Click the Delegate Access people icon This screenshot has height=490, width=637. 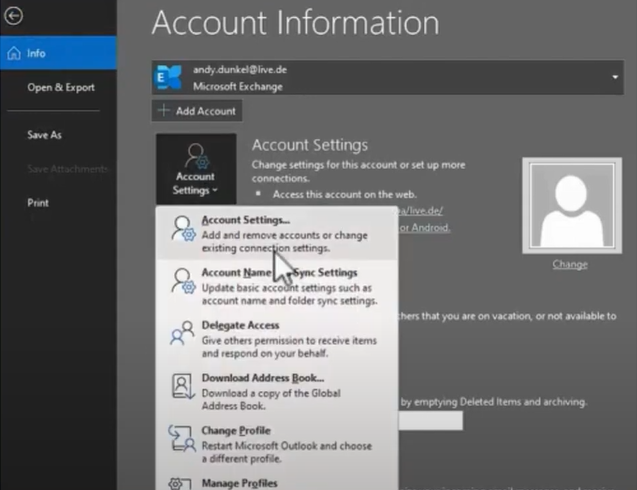tap(182, 333)
